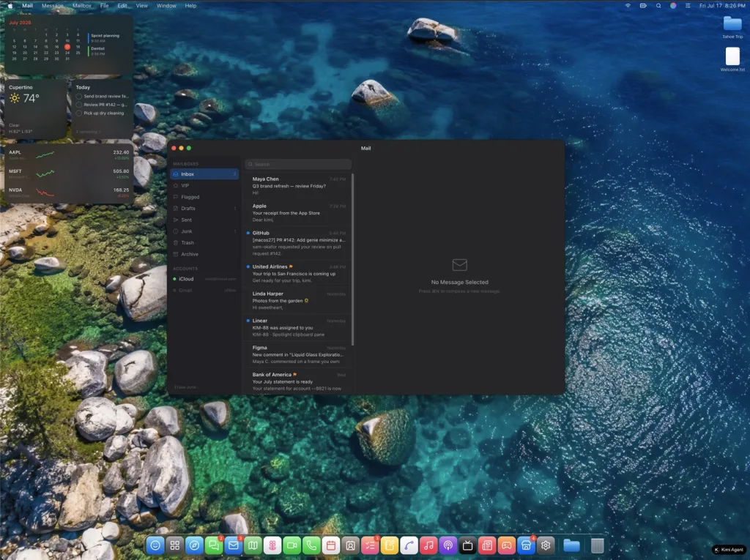Open the Phone app in Dock

[x=311, y=545]
